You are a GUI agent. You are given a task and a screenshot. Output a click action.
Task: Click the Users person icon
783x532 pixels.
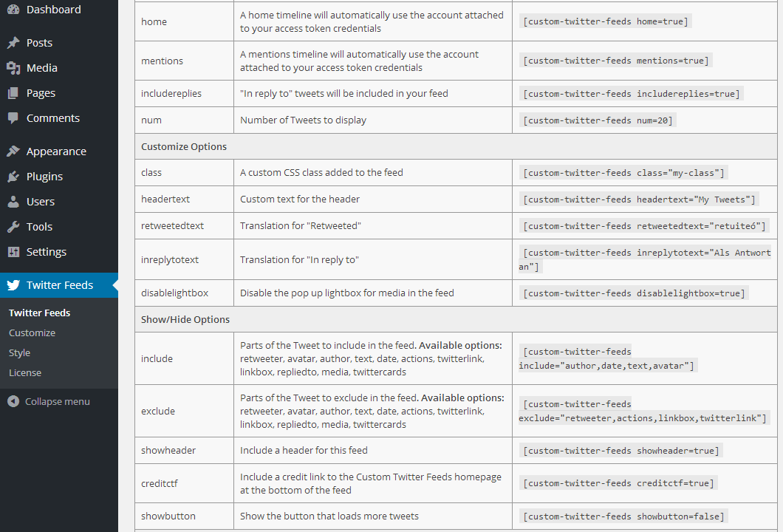coord(13,202)
